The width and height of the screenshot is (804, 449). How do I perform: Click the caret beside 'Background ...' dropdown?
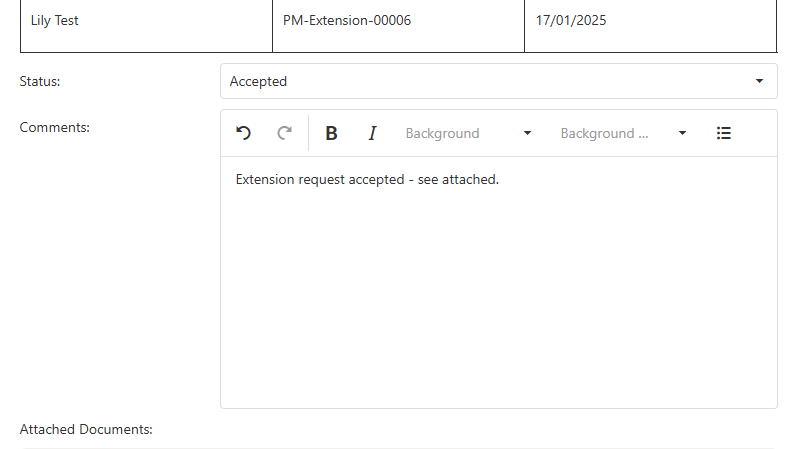(682, 133)
